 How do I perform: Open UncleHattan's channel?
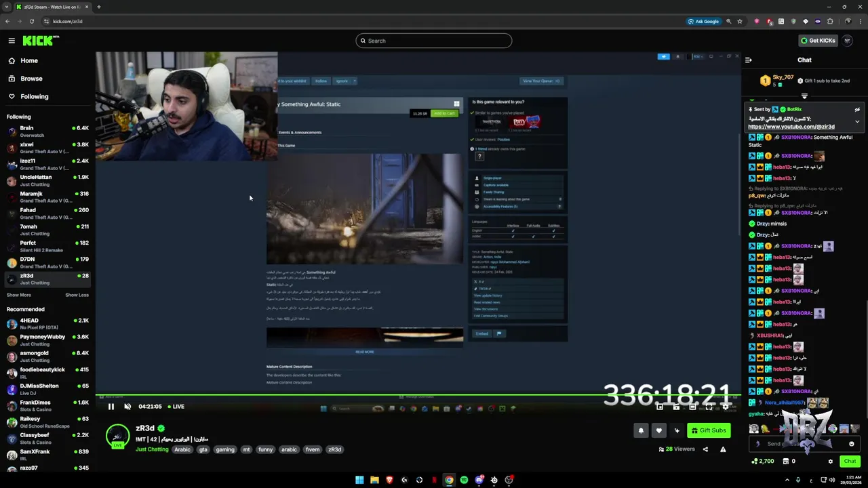tap(47, 180)
